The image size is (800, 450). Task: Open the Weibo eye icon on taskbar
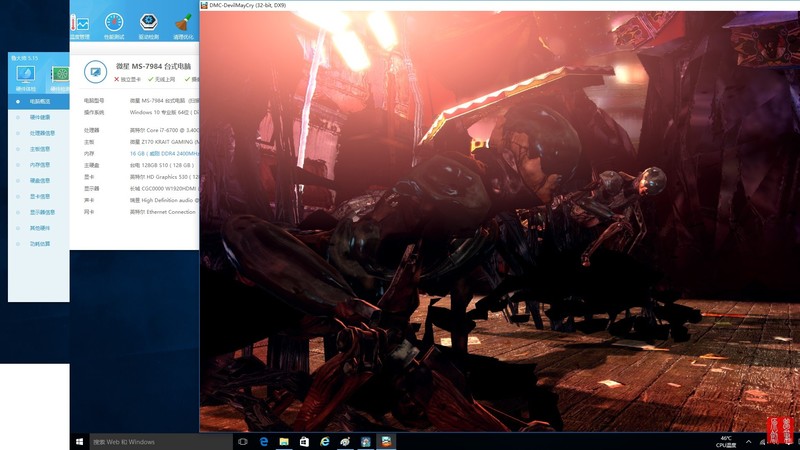(x=345, y=442)
